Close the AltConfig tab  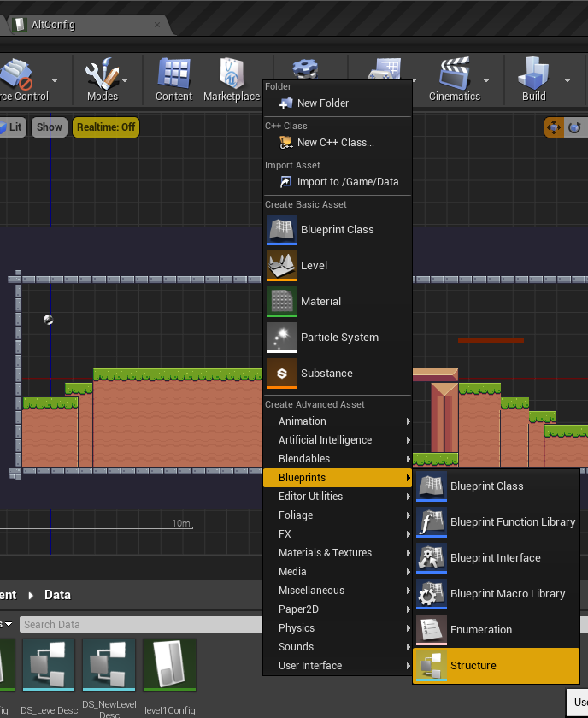coord(157,25)
